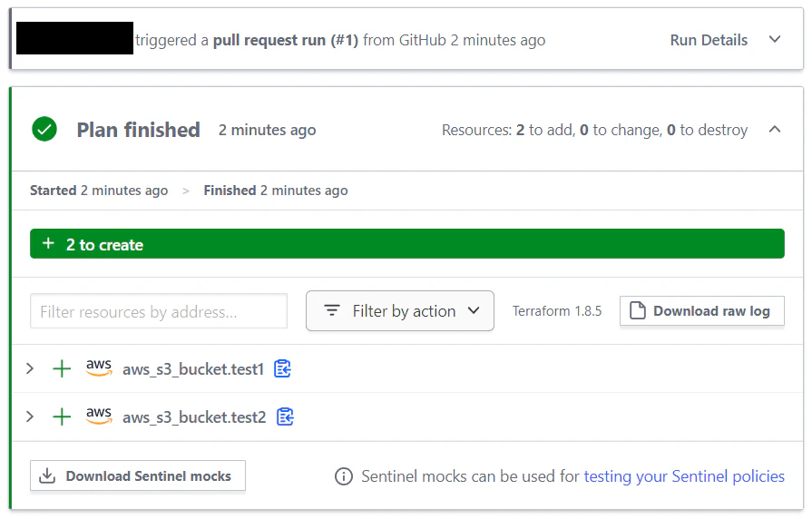The height and width of the screenshot is (519, 812).
Task: Click the green plus icon for aws_s3_bucket.test2
Action: click(x=62, y=416)
